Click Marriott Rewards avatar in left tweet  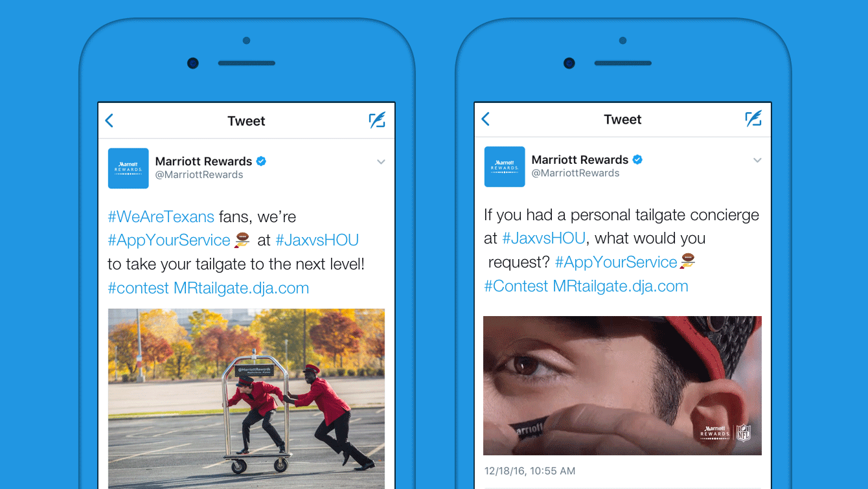pyautogui.click(x=128, y=168)
